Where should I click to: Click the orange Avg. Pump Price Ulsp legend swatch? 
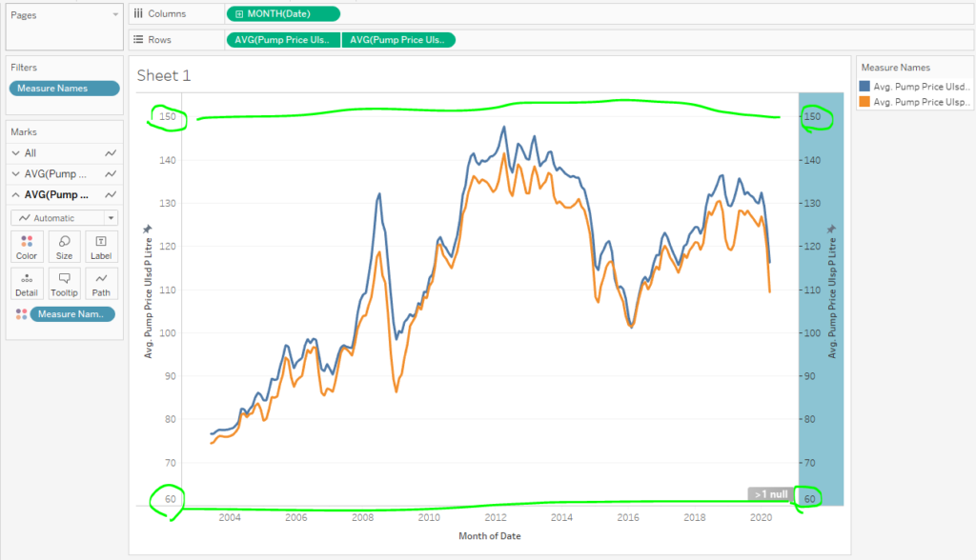tap(864, 101)
